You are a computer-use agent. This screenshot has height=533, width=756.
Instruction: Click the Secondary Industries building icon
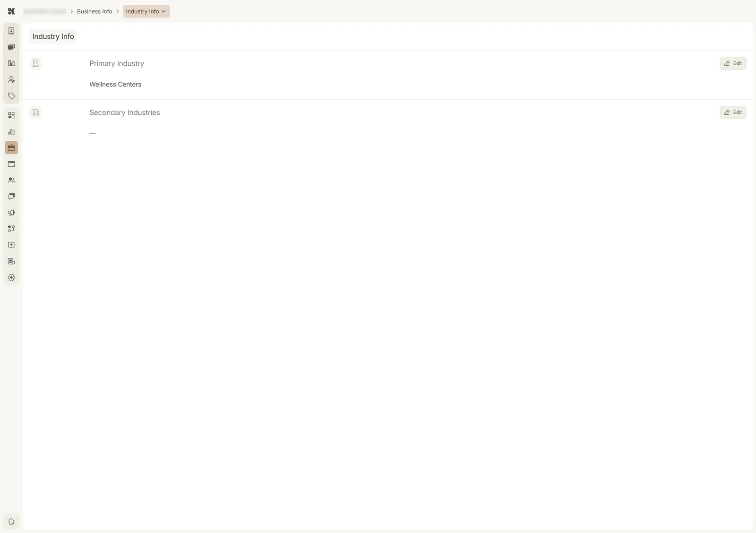[x=36, y=112]
